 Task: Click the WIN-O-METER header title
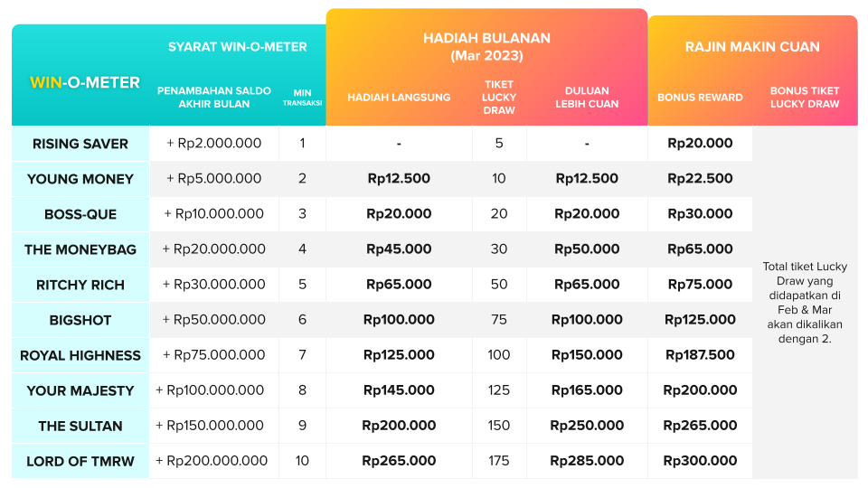(85, 82)
